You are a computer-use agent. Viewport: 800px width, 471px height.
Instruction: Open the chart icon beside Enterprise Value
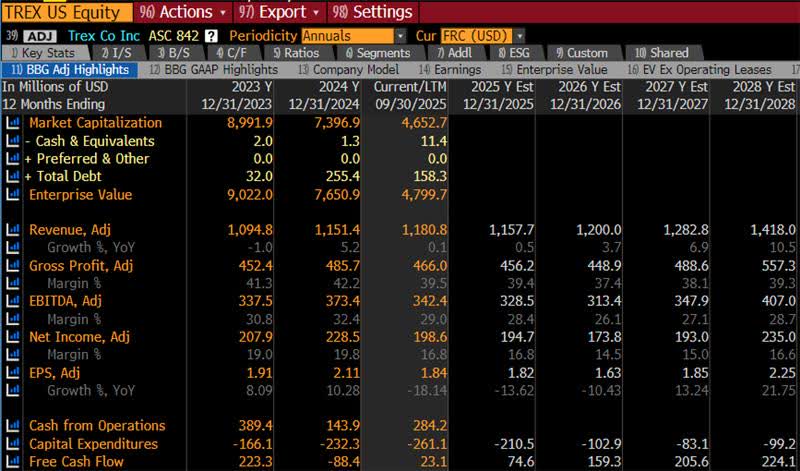(x=13, y=194)
